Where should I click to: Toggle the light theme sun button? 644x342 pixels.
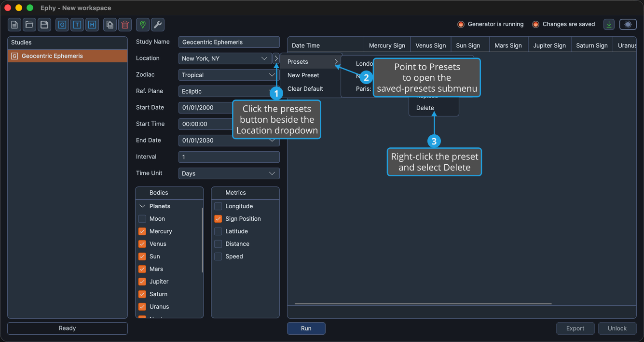(628, 24)
